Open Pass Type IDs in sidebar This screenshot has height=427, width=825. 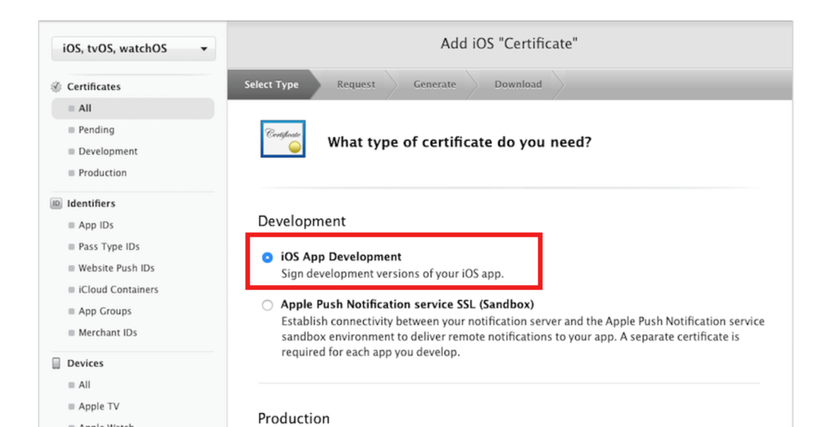(109, 247)
